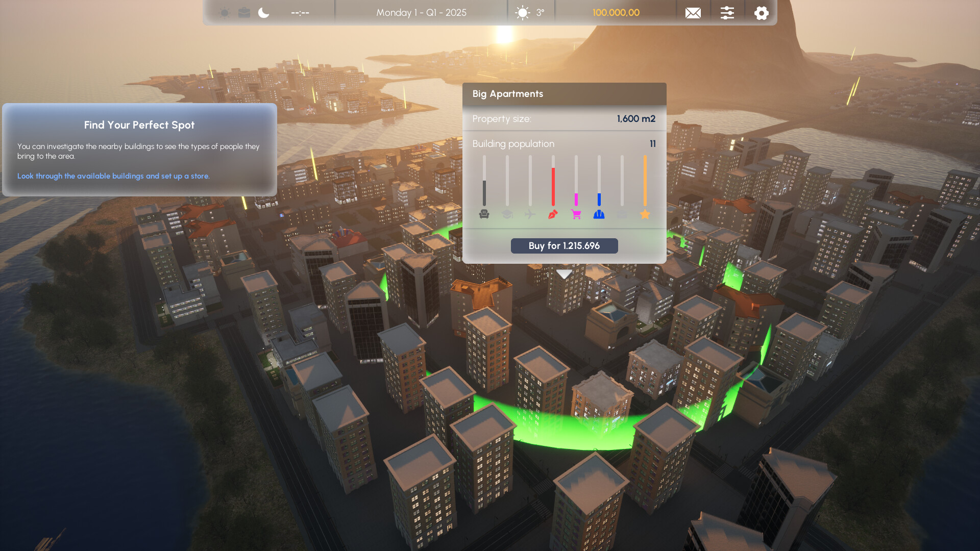
Task: Toggle the work hours briefcase in the top bar
Action: 244,13
